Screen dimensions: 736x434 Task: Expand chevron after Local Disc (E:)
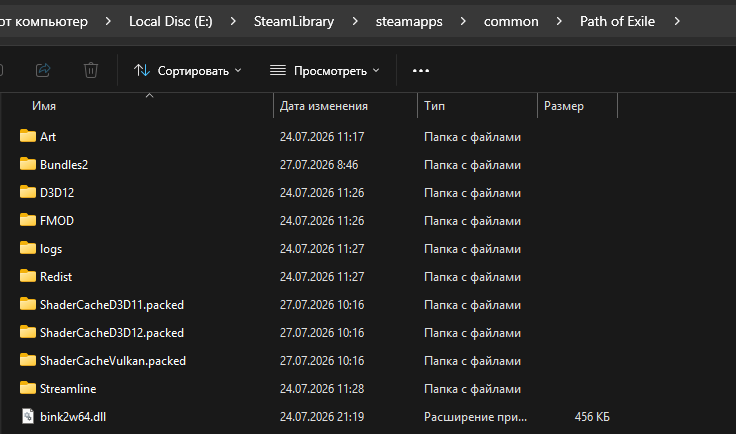(233, 21)
